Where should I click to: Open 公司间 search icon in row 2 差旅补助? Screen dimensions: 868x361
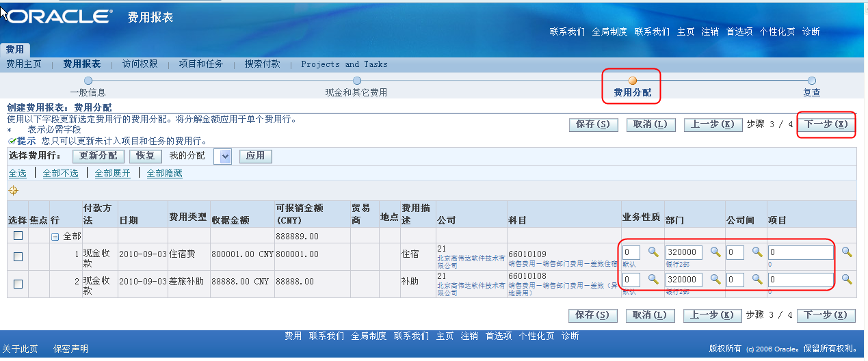pos(757,280)
